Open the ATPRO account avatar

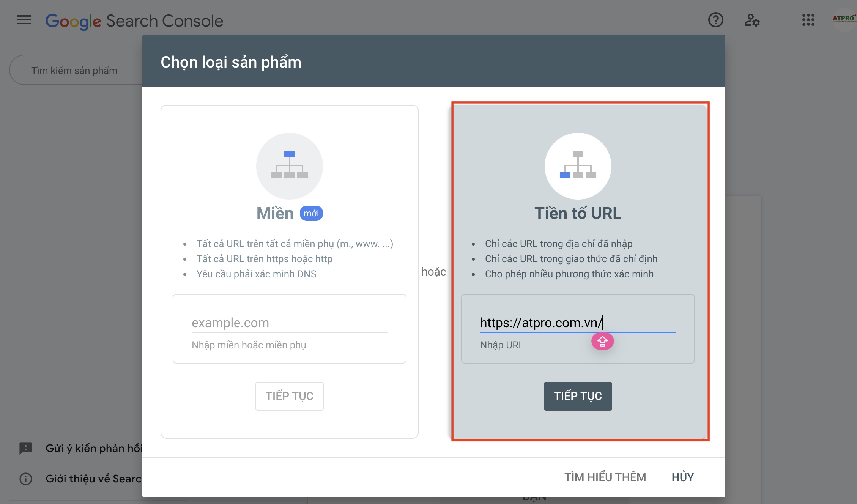pyautogui.click(x=844, y=19)
